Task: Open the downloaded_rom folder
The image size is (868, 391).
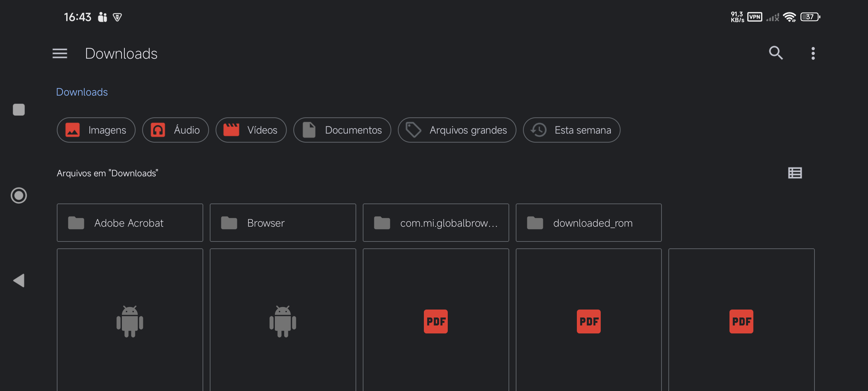Action: point(589,223)
